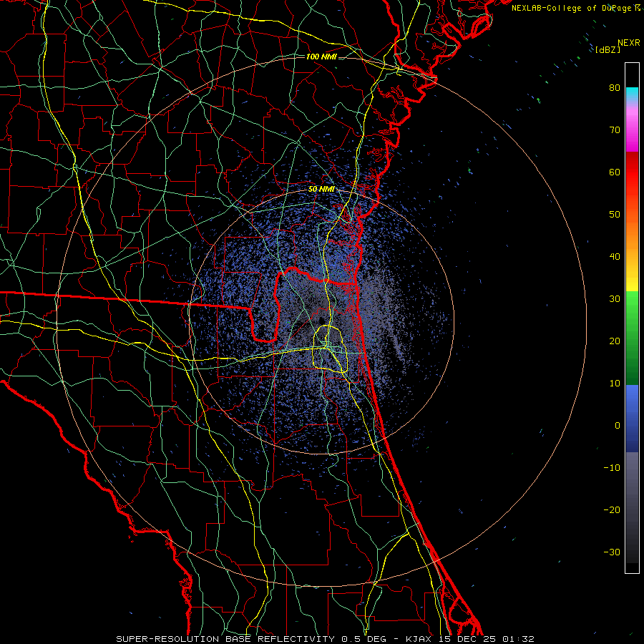Click the 30 value on dBZ scale
The image size is (644, 644).
[615, 299]
